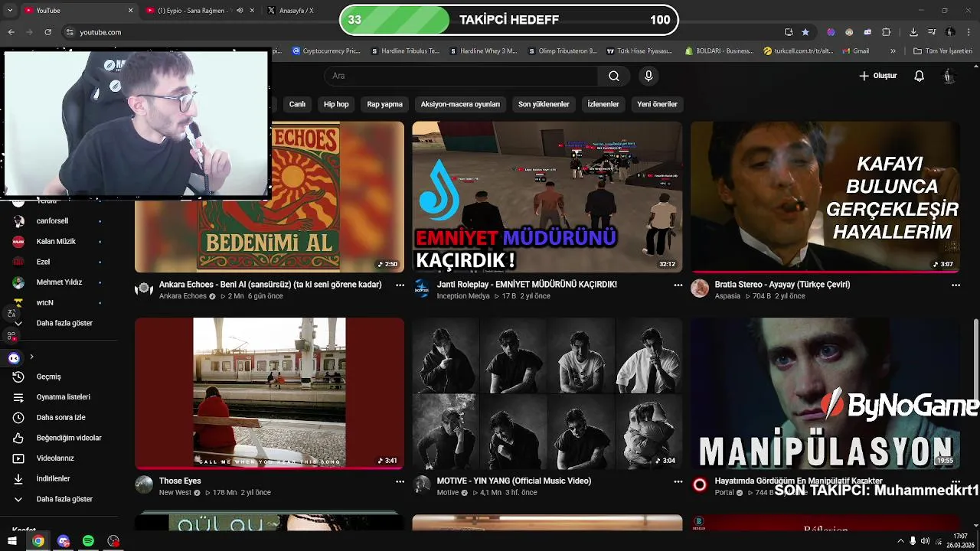Select the Yeni öneriler chip
This screenshot has height=551, width=980.
click(x=657, y=104)
